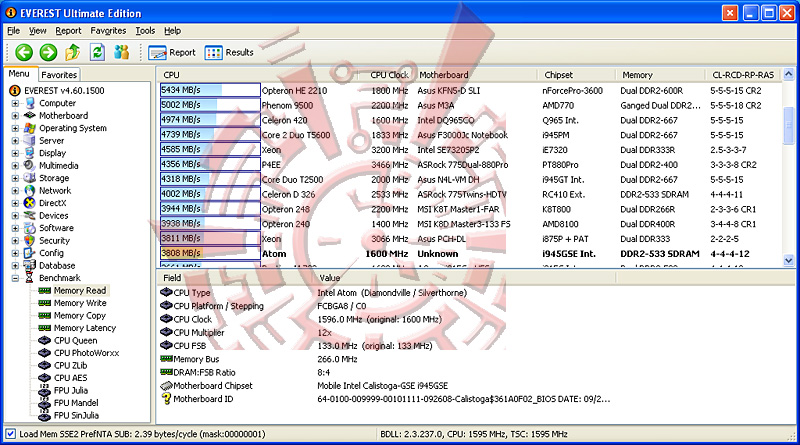Screen dimensions: 800x445
Task: Click the green Forward arrow button
Action: tap(48, 52)
